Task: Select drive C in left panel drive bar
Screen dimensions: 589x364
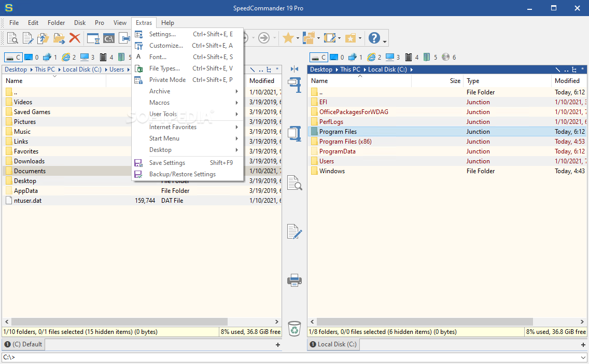Action: [x=13, y=57]
